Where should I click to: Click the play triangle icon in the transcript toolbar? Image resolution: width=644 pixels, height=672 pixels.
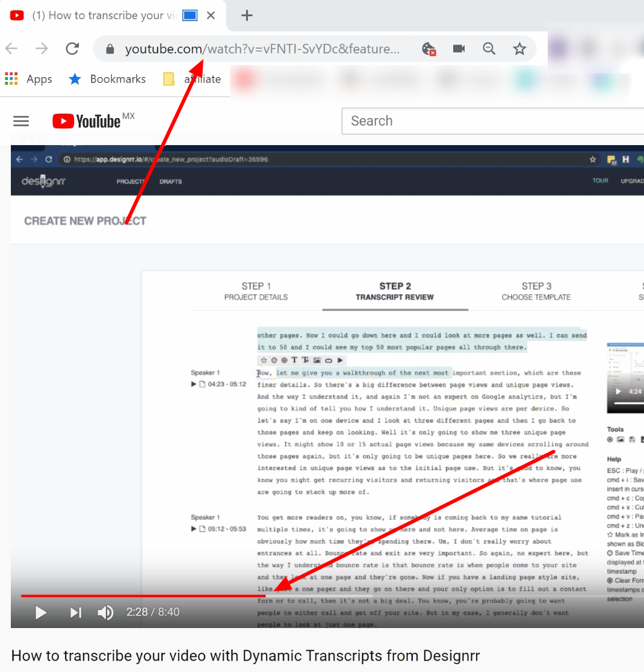(340, 359)
